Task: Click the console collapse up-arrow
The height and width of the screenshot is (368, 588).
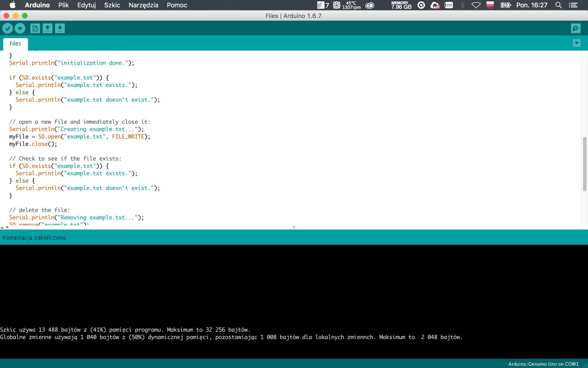Action: pyautogui.click(x=2, y=227)
